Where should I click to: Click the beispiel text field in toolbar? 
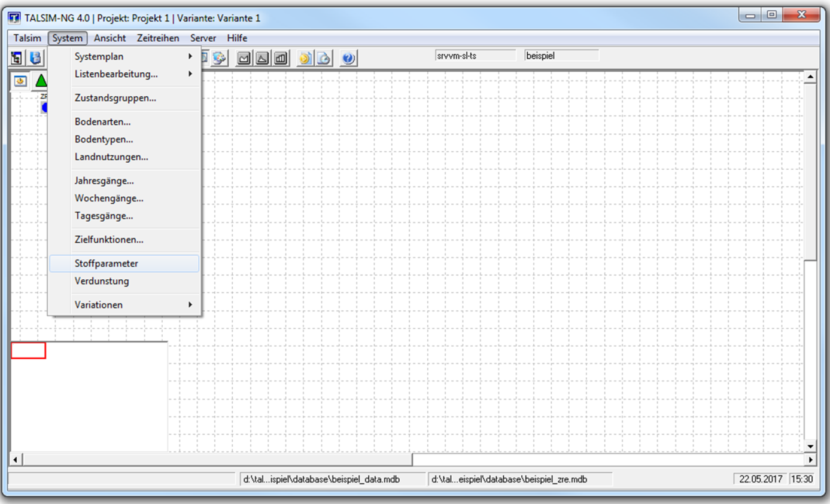coord(561,56)
